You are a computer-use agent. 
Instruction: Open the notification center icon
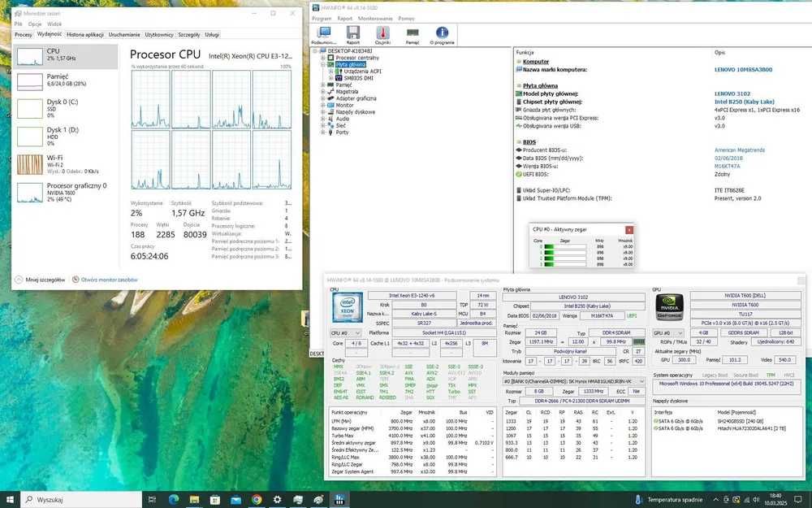[798, 500]
